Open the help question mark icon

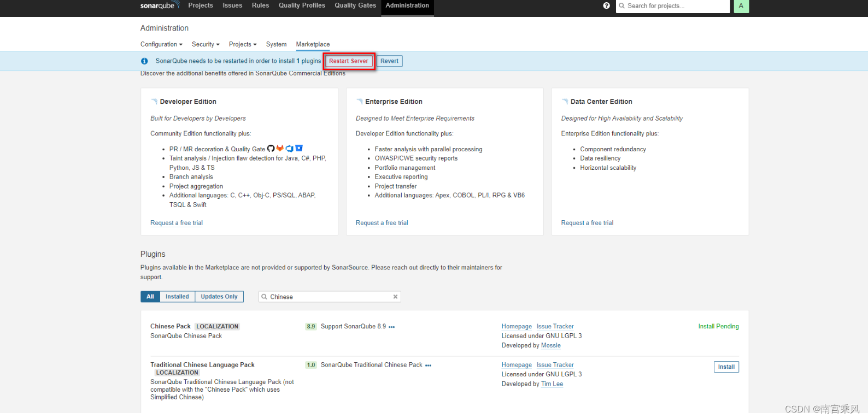click(606, 5)
